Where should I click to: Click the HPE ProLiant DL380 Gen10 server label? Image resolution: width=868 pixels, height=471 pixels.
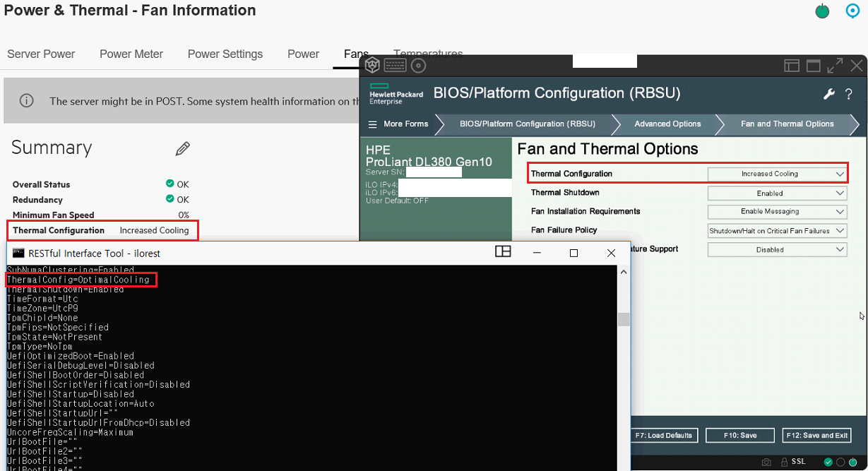click(x=427, y=156)
